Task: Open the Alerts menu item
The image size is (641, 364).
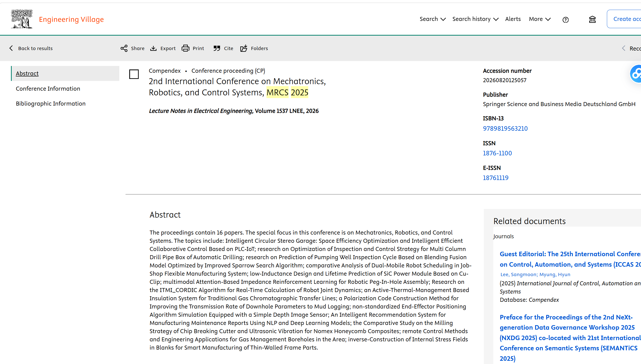Action: click(513, 19)
